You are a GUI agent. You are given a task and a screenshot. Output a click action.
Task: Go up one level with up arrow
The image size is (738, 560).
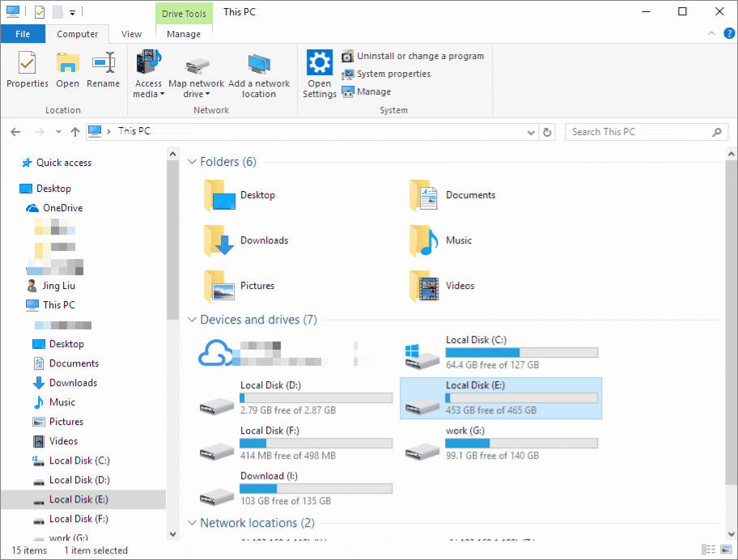75,132
